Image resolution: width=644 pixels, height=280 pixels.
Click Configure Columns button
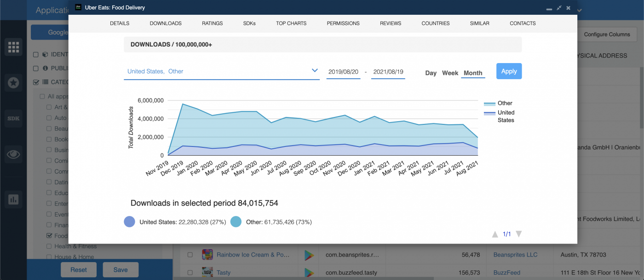click(607, 35)
